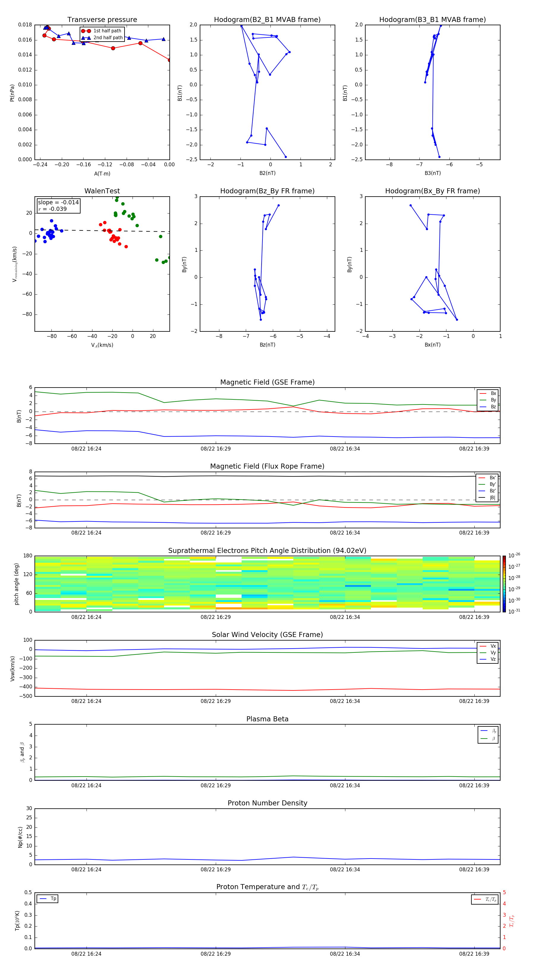Image resolution: width=535 pixels, height=980 pixels.
Task: Click the Bx legend entry in GSE magnetic field panel
Action: click(488, 393)
